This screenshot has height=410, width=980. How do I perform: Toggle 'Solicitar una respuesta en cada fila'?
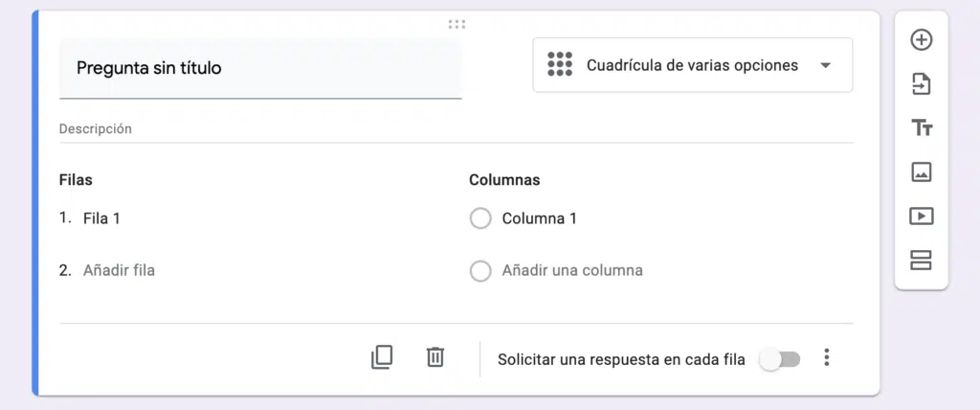point(779,359)
